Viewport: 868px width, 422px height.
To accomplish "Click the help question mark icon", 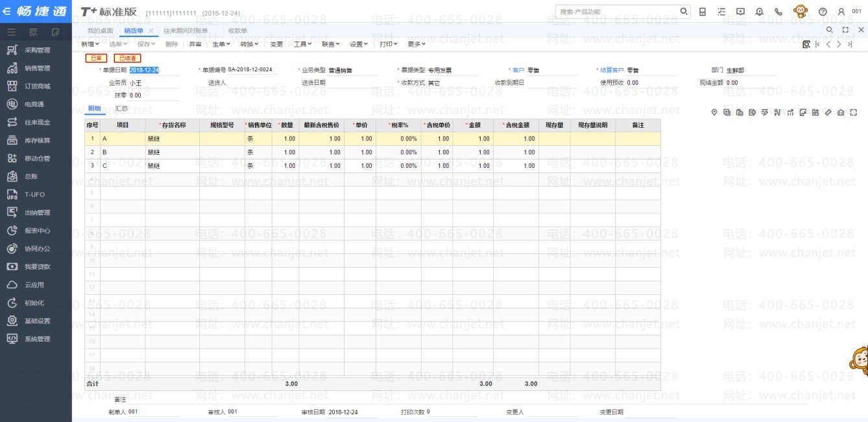I will (823, 12).
